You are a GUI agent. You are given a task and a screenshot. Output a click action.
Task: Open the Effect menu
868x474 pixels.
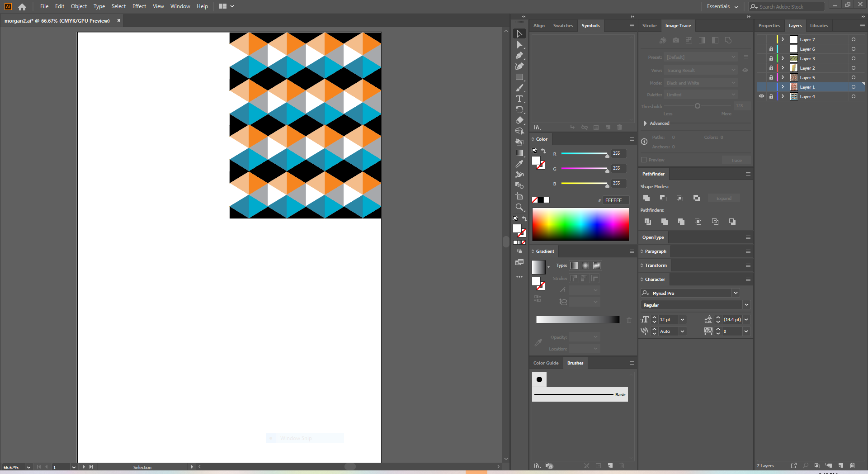(139, 6)
